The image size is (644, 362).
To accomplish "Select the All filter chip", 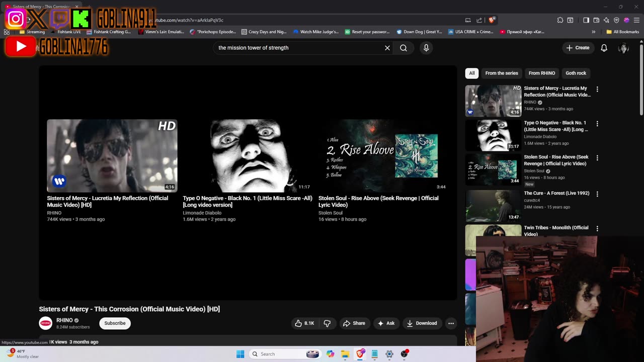I will [471, 73].
